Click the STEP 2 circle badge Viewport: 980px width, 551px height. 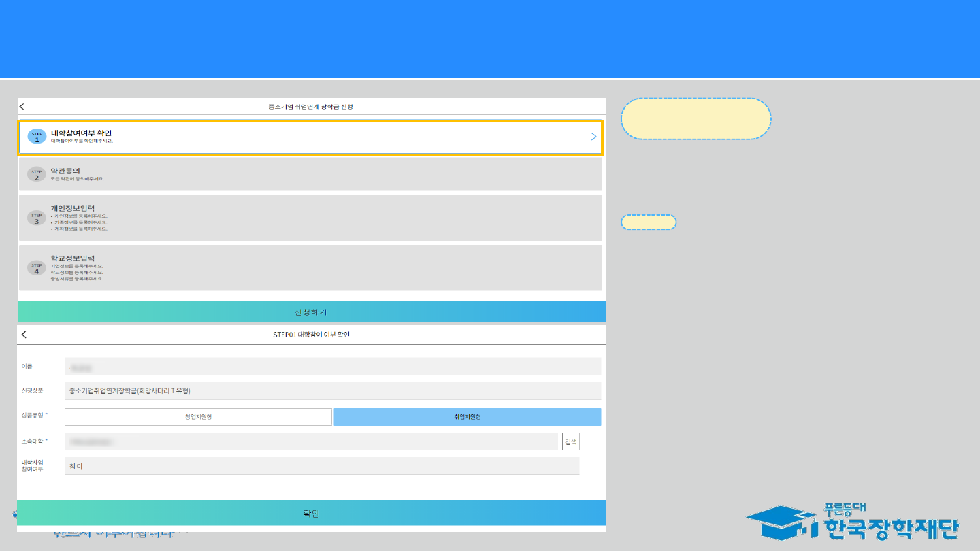click(37, 175)
